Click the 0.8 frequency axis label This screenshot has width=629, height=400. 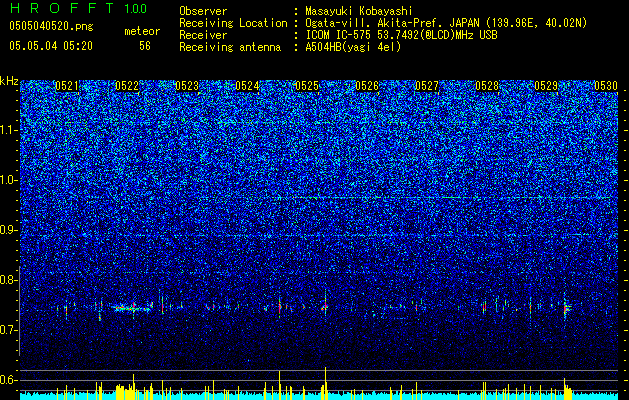(x=8, y=280)
